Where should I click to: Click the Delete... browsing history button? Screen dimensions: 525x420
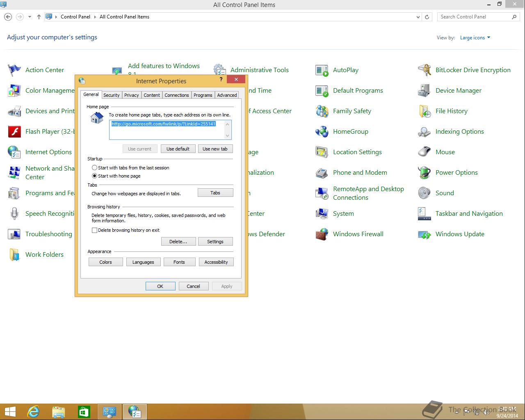[x=178, y=242]
